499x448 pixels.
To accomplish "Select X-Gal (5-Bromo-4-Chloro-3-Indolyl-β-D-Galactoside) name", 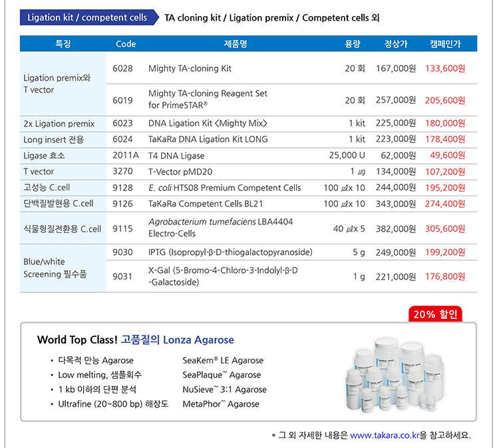I will coord(223,276).
